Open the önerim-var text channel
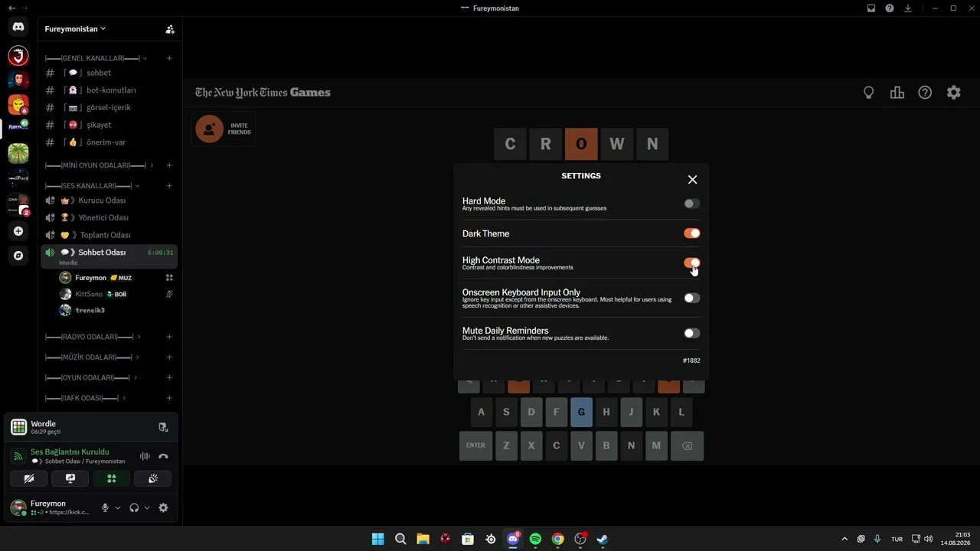The width and height of the screenshot is (980, 551). coord(109,142)
